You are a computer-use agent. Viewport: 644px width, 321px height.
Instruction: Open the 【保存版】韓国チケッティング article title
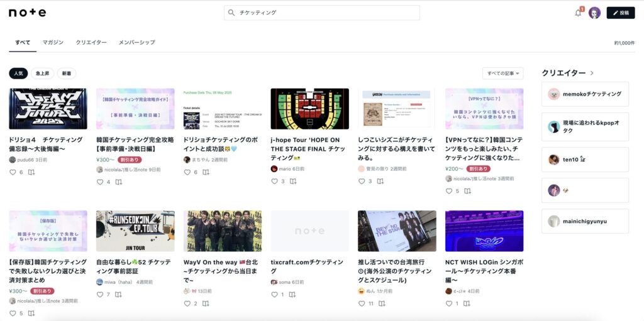(x=48, y=271)
